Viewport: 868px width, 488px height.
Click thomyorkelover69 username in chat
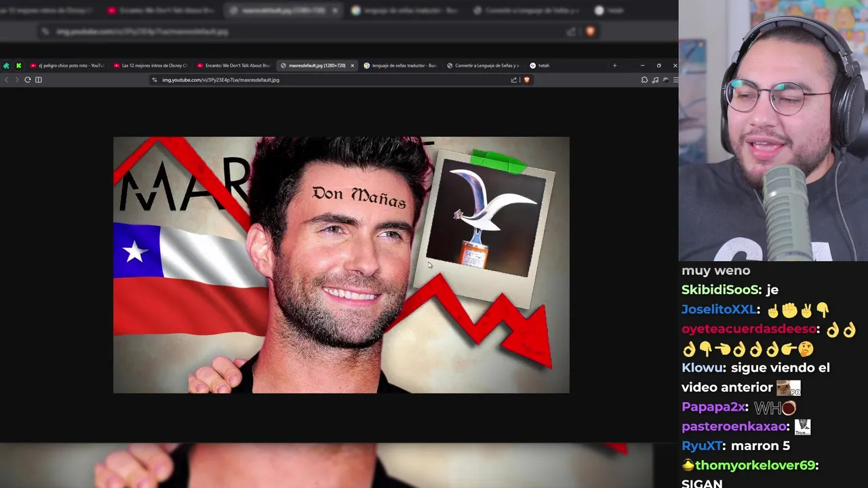coord(755,466)
